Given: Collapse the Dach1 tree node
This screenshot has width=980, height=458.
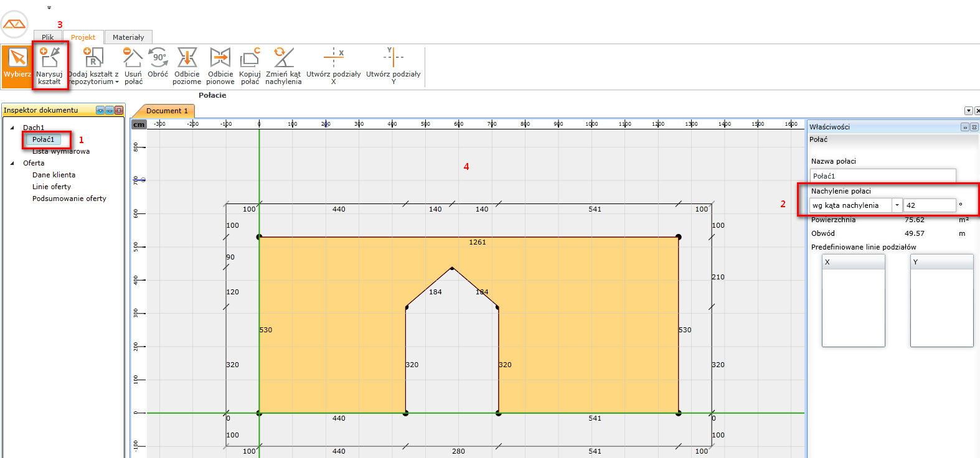Looking at the screenshot, I should pos(12,128).
